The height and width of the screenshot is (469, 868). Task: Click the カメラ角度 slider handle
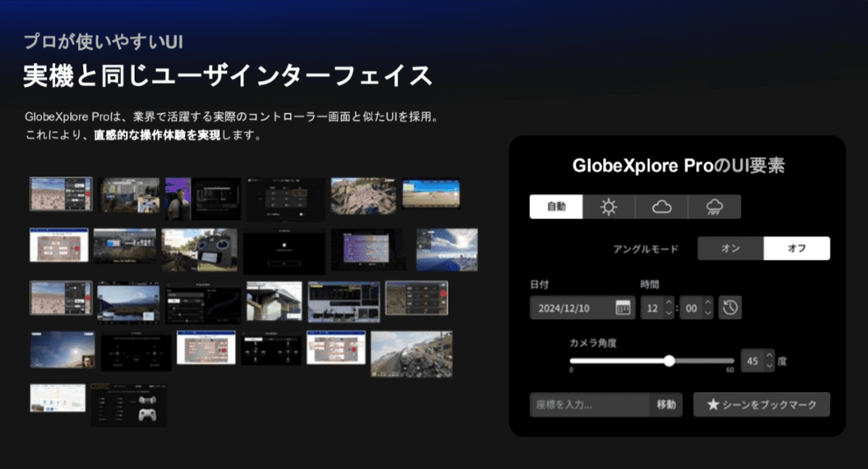(x=669, y=360)
